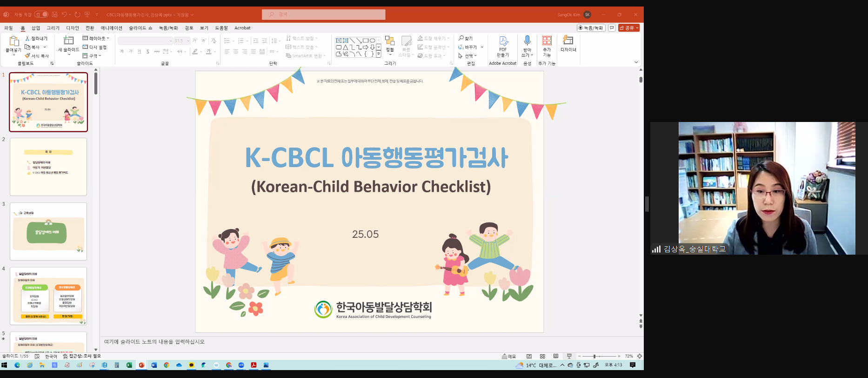868x378 pixels.
Task: Switch to the Acrobat ribbon tab
Action: point(242,28)
